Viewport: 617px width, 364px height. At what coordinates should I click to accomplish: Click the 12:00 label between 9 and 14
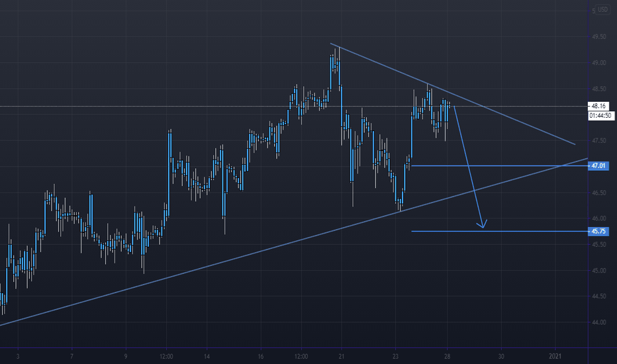click(166, 357)
